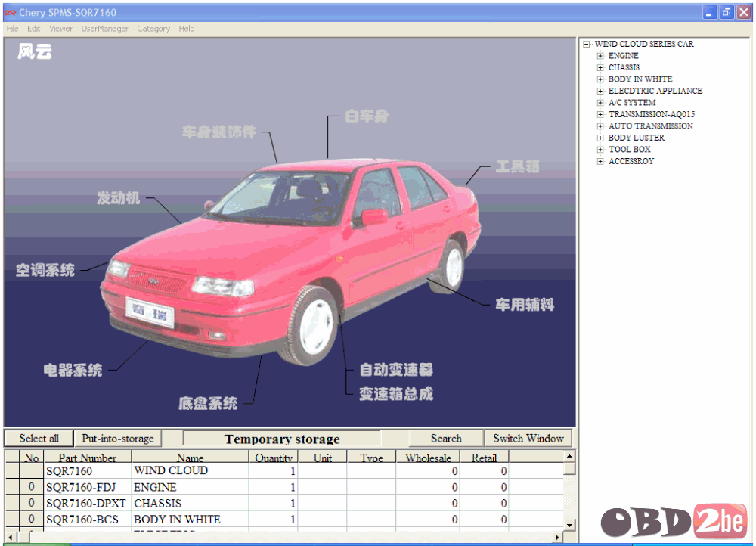Click the red car image
The width and height of the screenshot is (756, 546).
click(292, 260)
